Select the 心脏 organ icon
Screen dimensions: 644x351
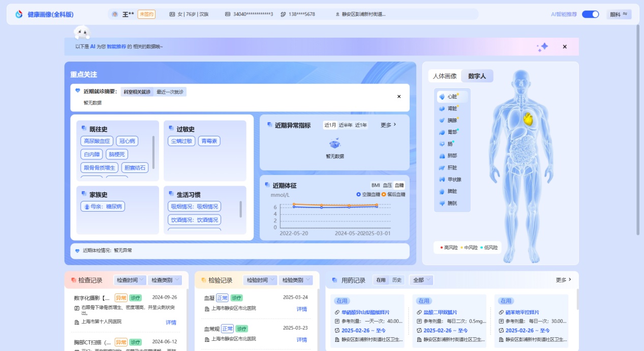(442, 96)
